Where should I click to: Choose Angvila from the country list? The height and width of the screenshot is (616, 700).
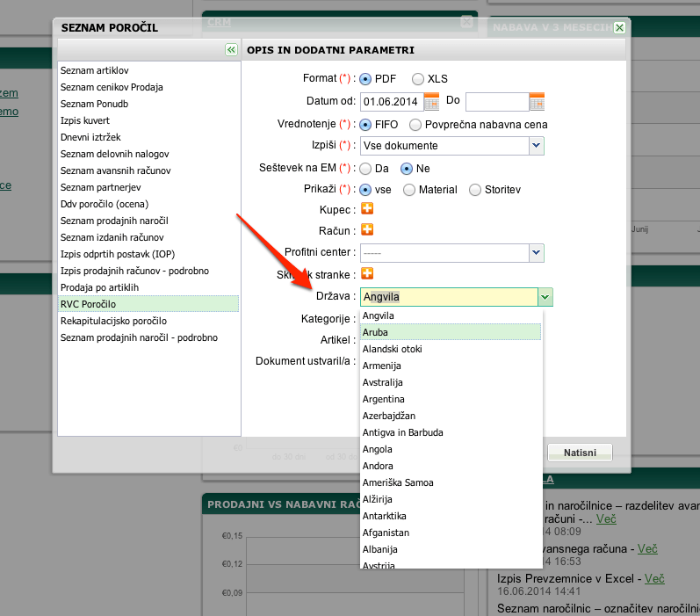(451, 315)
